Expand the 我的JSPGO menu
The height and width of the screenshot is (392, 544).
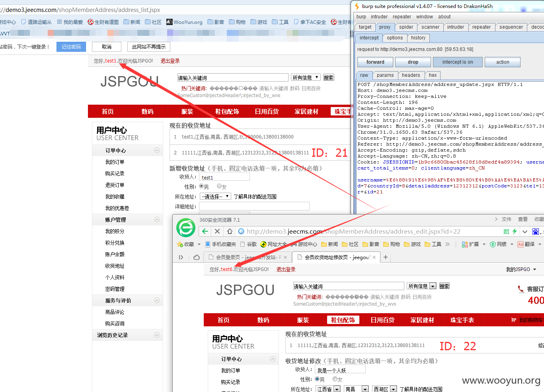tap(521, 269)
